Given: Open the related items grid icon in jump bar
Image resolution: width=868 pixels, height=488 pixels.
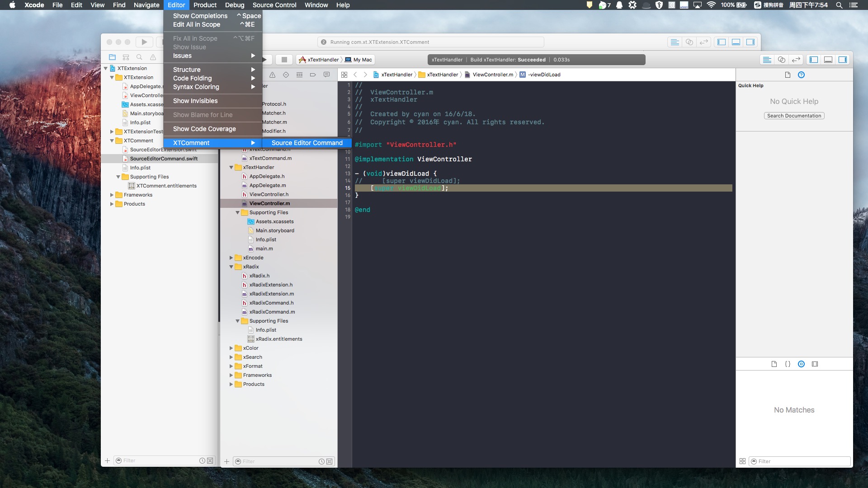Looking at the screenshot, I should pyautogui.click(x=344, y=75).
